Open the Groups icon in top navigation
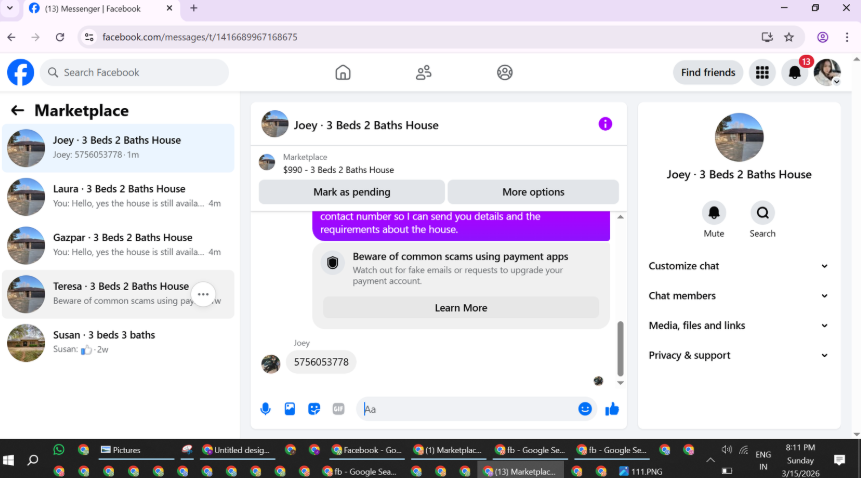This screenshot has width=861, height=478. [x=505, y=72]
